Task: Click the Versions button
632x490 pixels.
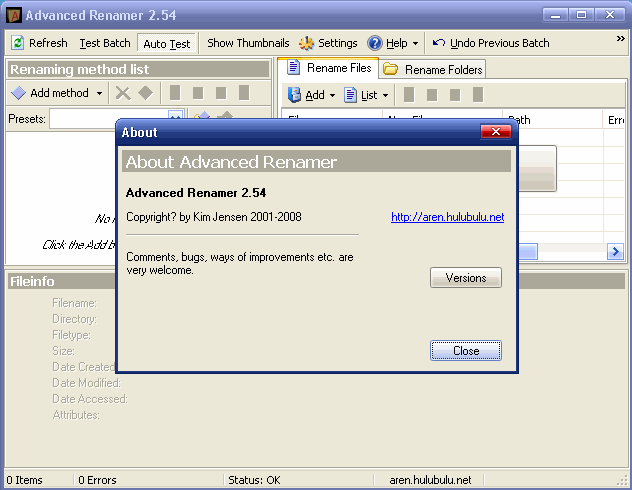Action: 465,278
